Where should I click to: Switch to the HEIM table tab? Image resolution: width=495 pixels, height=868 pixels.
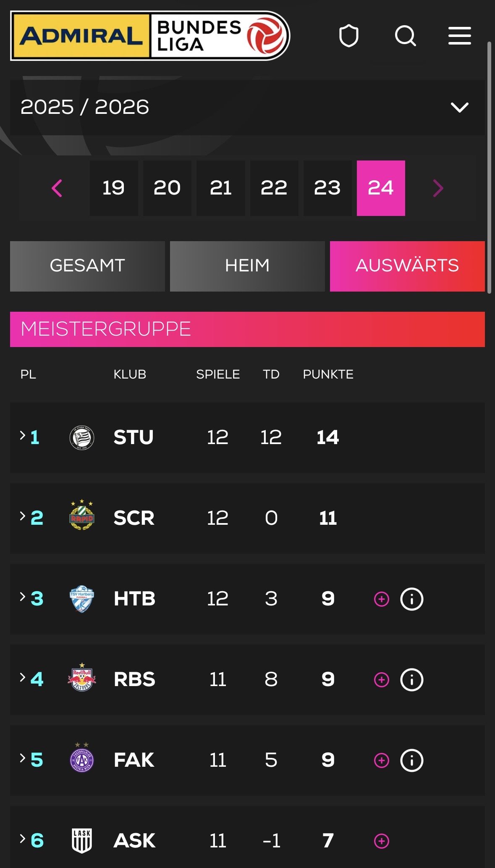click(247, 266)
